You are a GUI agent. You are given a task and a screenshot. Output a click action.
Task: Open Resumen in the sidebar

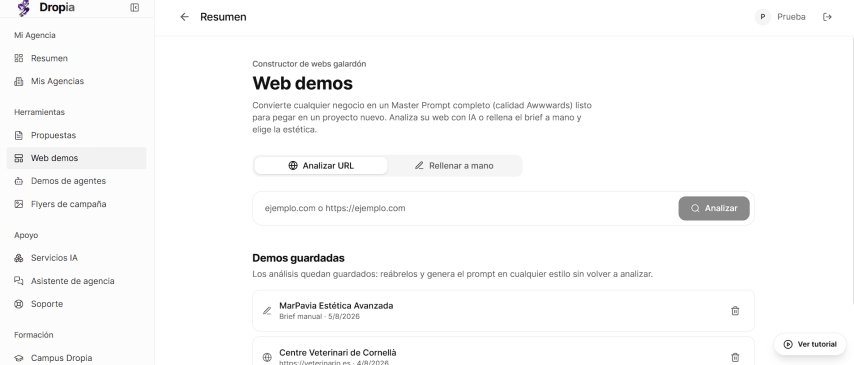(76, 58)
